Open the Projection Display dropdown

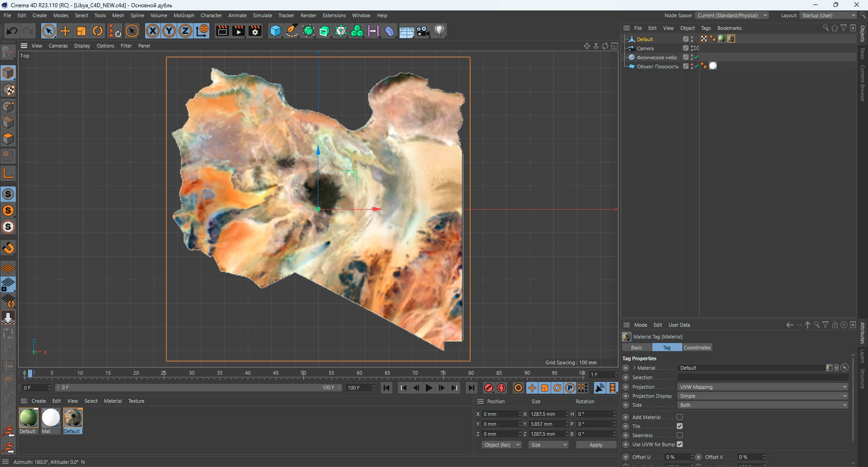click(763, 396)
